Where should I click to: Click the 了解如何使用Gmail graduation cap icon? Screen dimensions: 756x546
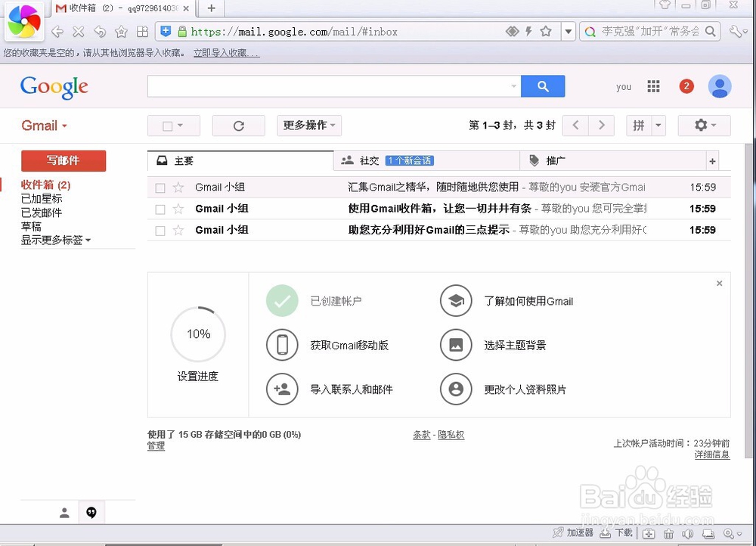point(456,301)
